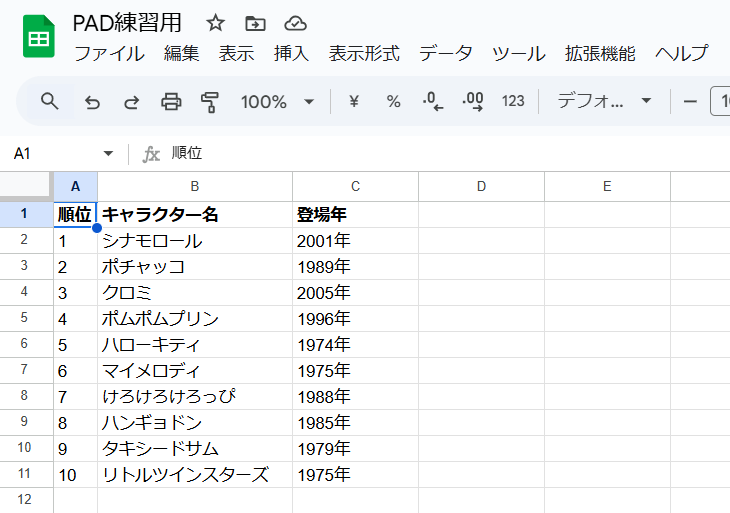Select the ハローキティ cell

point(195,345)
